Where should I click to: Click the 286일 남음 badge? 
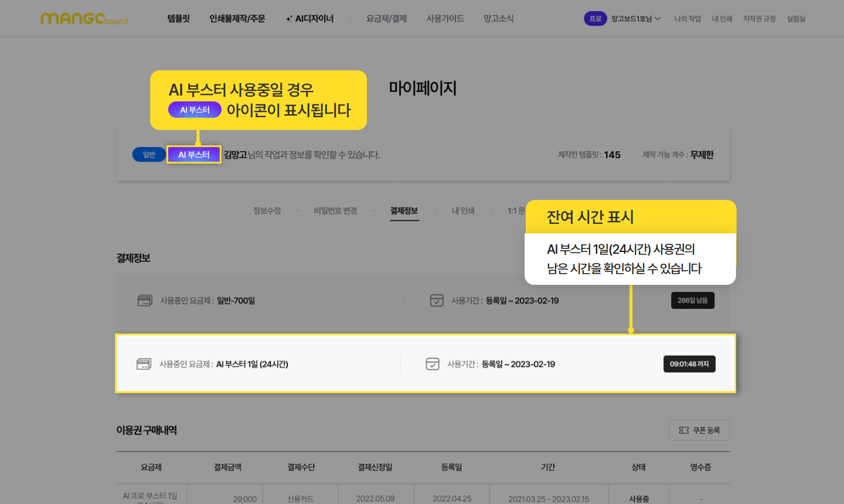pyautogui.click(x=693, y=301)
